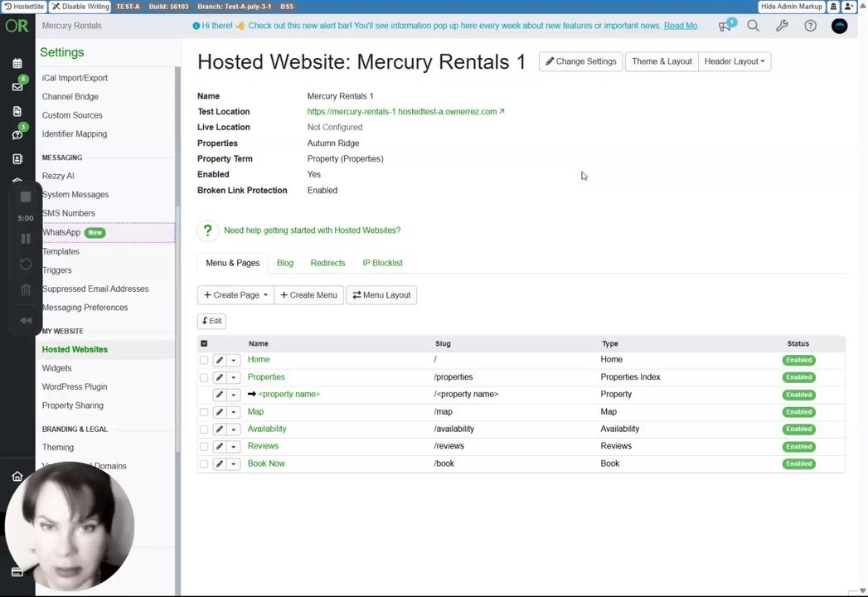Open the Create Page dropdown

(235, 295)
